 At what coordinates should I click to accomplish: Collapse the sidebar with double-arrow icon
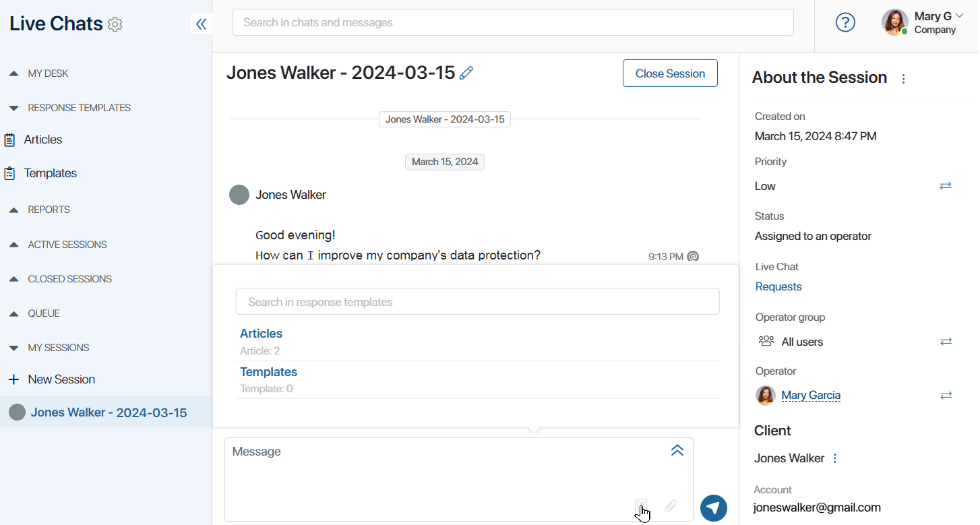pos(201,24)
